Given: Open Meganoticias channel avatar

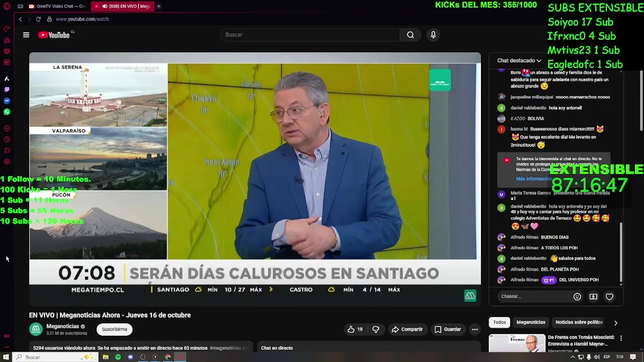Looking at the screenshot, I should point(36,329).
